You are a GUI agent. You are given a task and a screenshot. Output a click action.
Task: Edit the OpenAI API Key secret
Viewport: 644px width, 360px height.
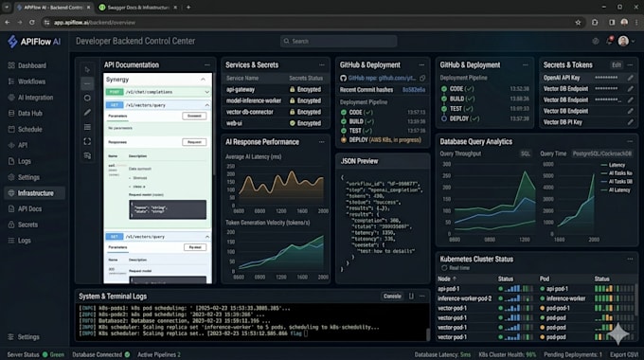click(630, 78)
